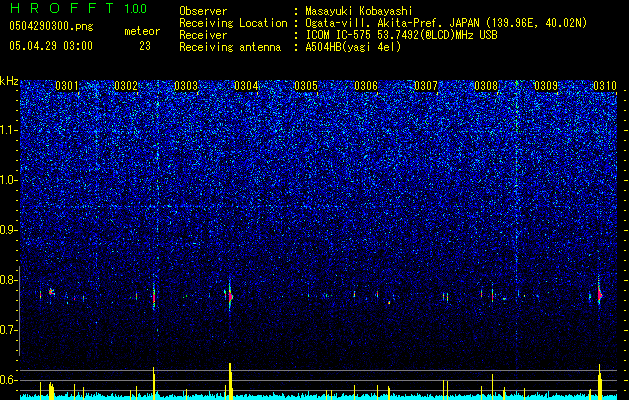
Task: Click the 0.8 kHz axis label
Action: tap(9, 280)
